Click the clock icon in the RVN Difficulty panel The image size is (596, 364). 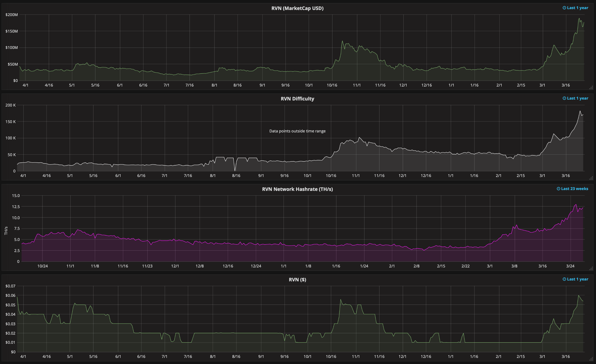tap(564, 98)
